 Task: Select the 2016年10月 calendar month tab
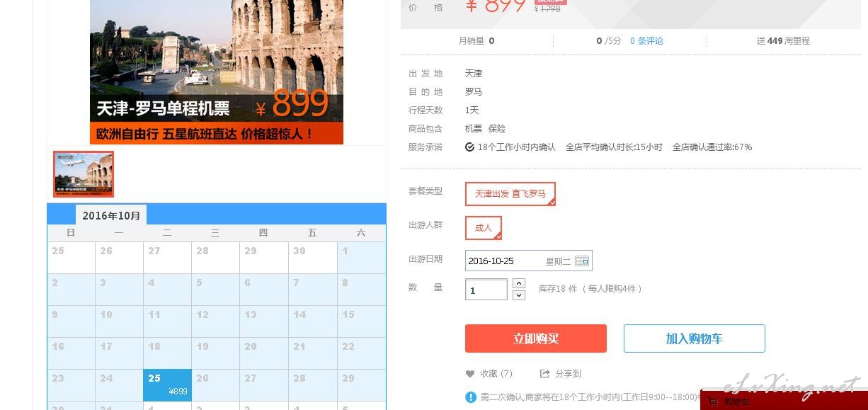[x=111, y=215]
